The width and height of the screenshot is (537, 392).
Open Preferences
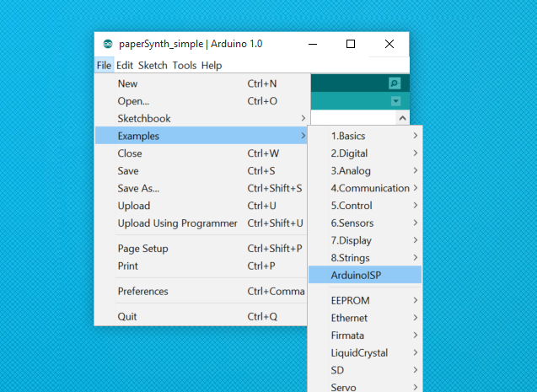coord(201,292)
